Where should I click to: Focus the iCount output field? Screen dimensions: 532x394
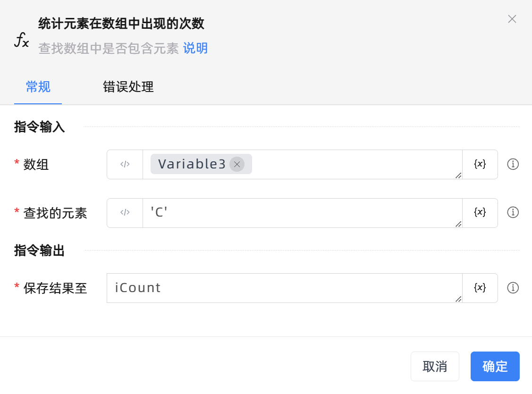284,288
